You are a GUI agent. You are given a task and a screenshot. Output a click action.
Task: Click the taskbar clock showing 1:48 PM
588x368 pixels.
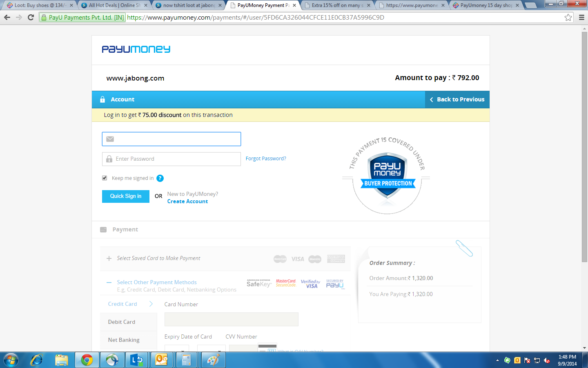[x=567, y=360]
